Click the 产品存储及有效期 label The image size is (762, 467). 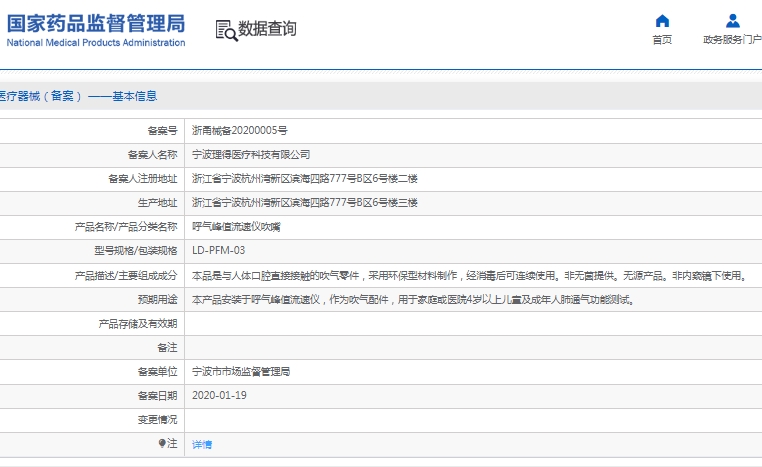tap(138, 324)
